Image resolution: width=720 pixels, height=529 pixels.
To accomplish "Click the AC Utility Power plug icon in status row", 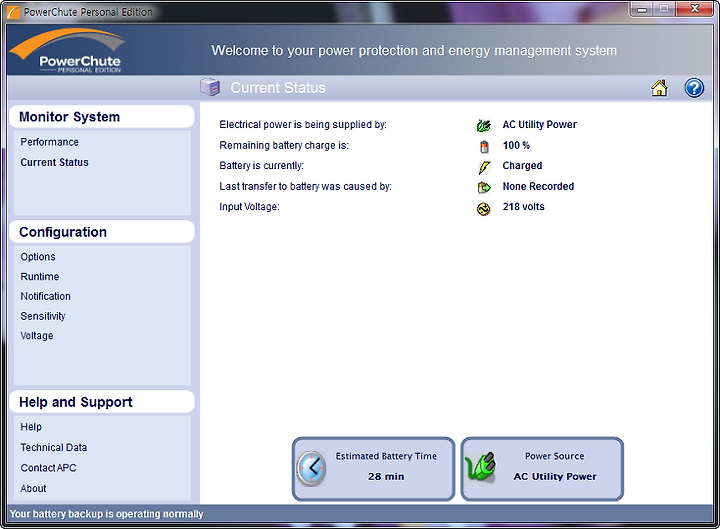I will point(484,125).
